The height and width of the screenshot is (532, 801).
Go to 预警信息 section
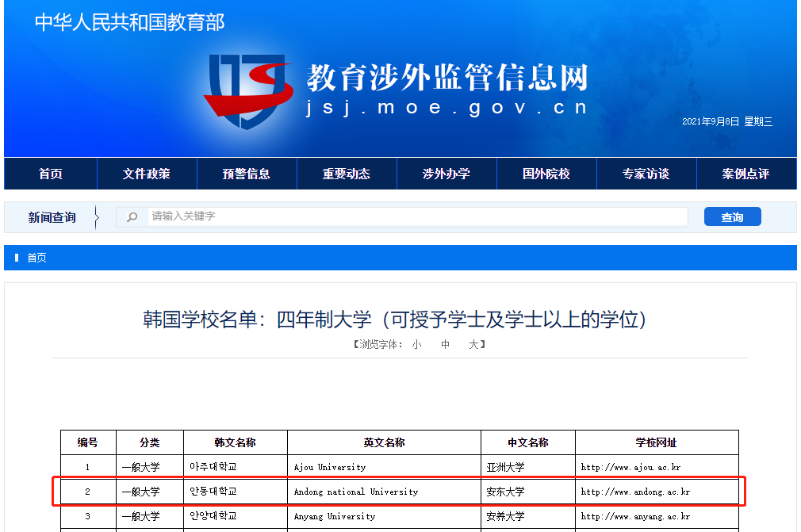[247, 174]
